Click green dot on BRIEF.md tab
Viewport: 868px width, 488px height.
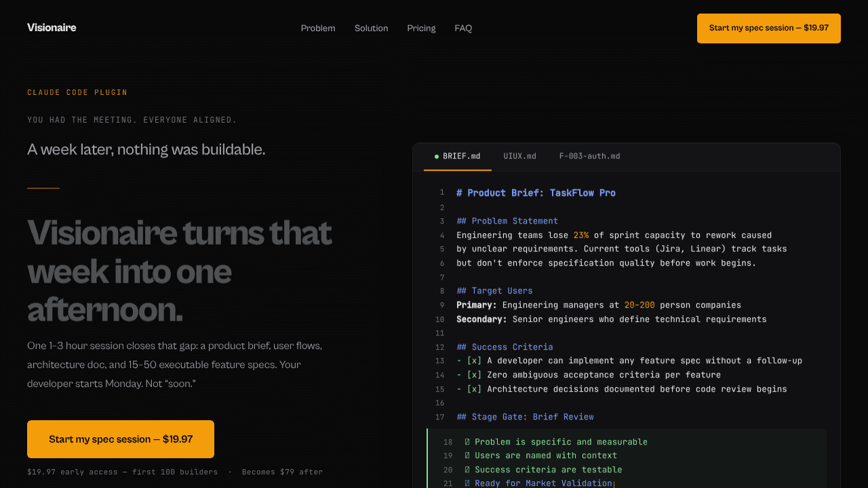[437, 157]
